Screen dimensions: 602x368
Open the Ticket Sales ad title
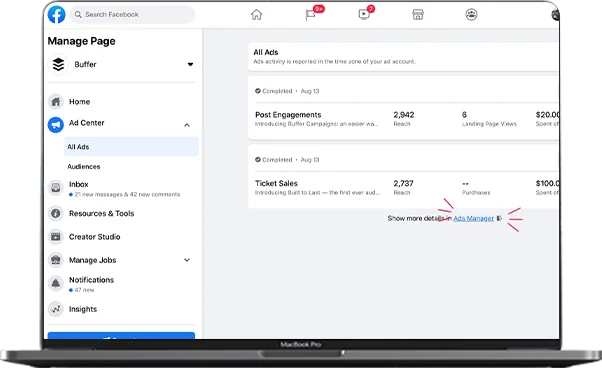click(276, 183)
